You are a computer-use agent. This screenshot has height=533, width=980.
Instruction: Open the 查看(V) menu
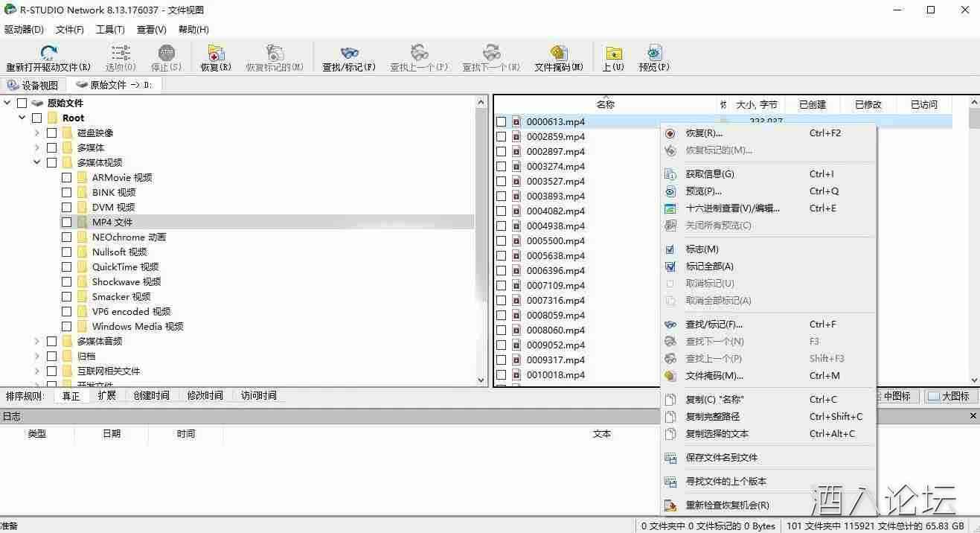tap(152, 30)
